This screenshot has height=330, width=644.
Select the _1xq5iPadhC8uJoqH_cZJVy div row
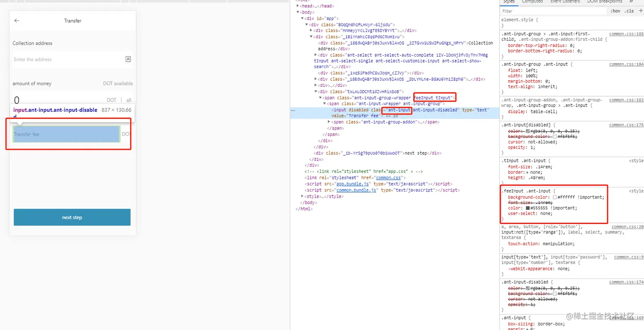(371, 73)
